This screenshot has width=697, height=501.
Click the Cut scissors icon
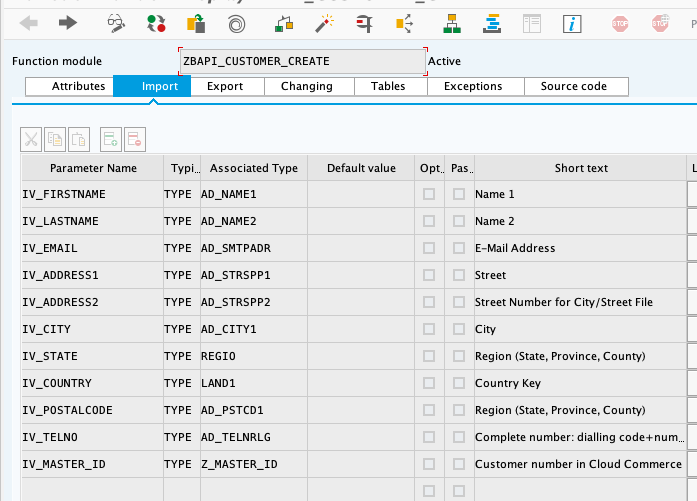[31, 140]
